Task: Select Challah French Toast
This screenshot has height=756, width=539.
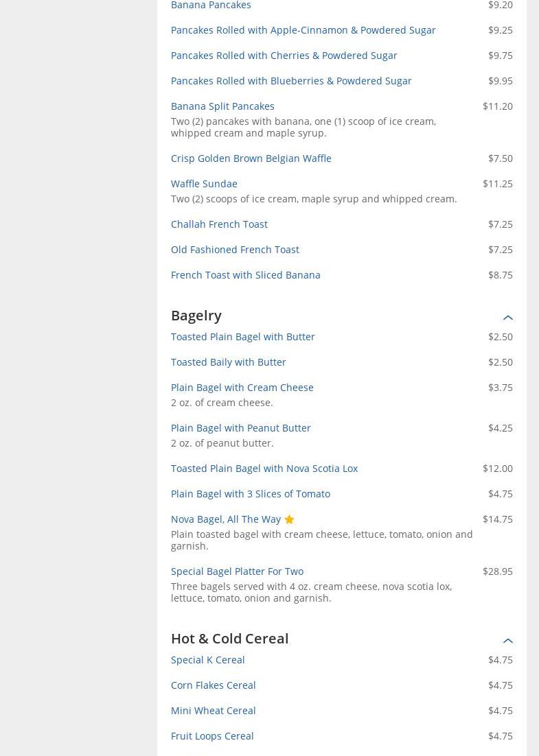Action: [x=219, y=224]
